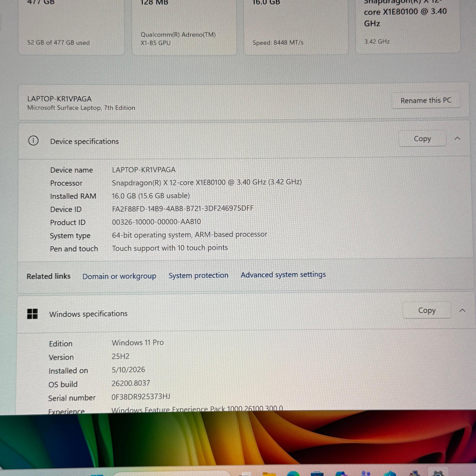Screen dimensions: 476x476
Task: Click the Version label
Action: 61,357
